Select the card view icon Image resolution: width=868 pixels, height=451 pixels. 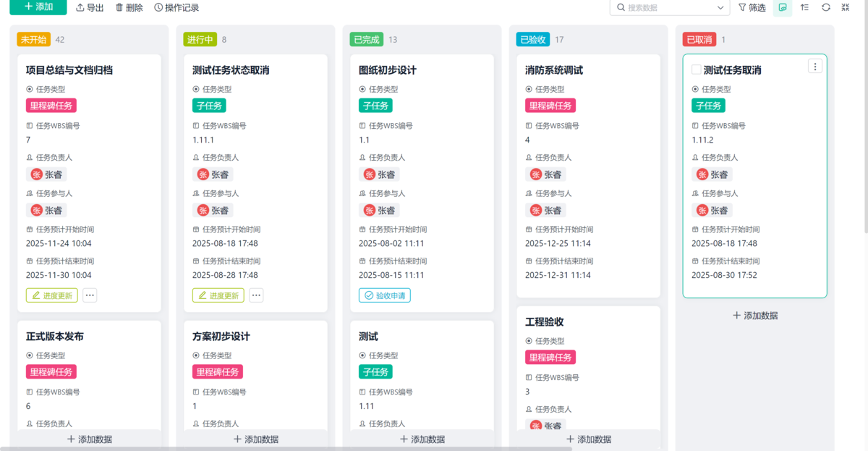point(782,7)
